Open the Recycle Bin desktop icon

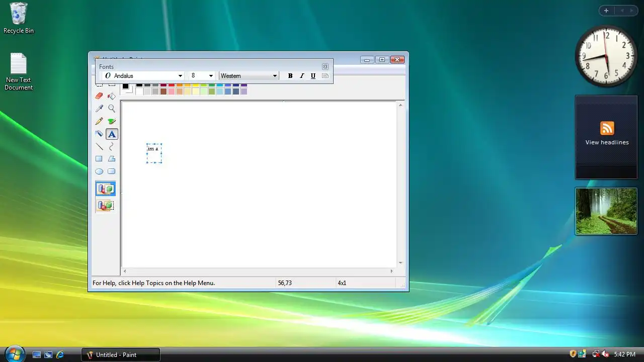tap(19, 18)
